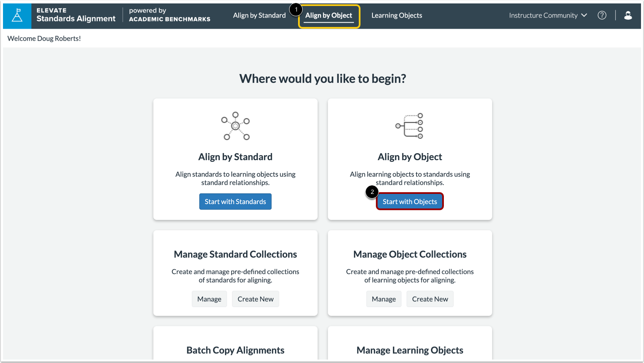Click 'collections of learning objects for aligning' description
This screenshot has width=644, height=363.
[x=410, y=276]
